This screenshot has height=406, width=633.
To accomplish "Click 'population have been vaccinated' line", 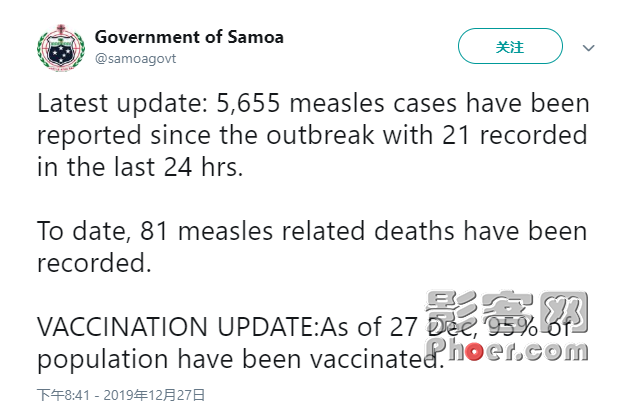I will [x=241, y=359].
